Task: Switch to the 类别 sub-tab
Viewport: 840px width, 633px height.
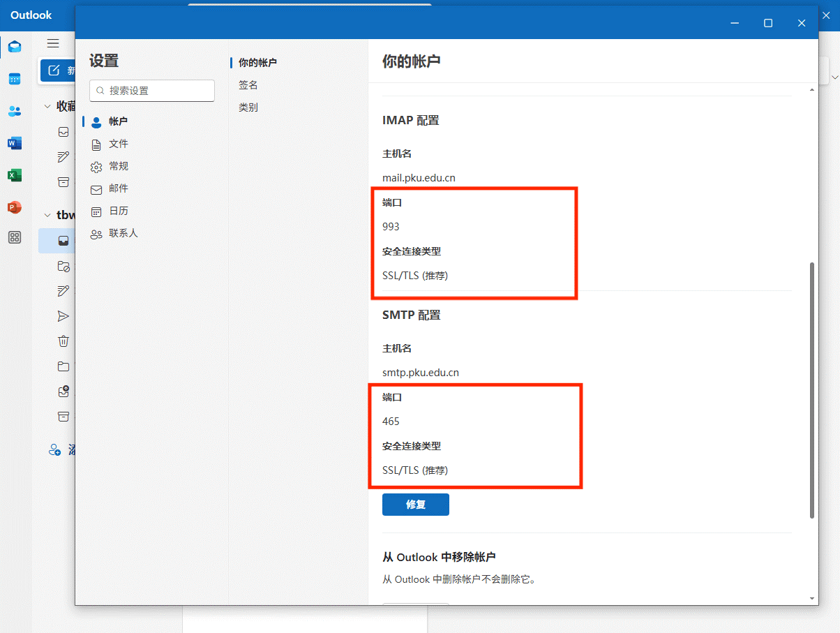Action: tap(248, 107)
